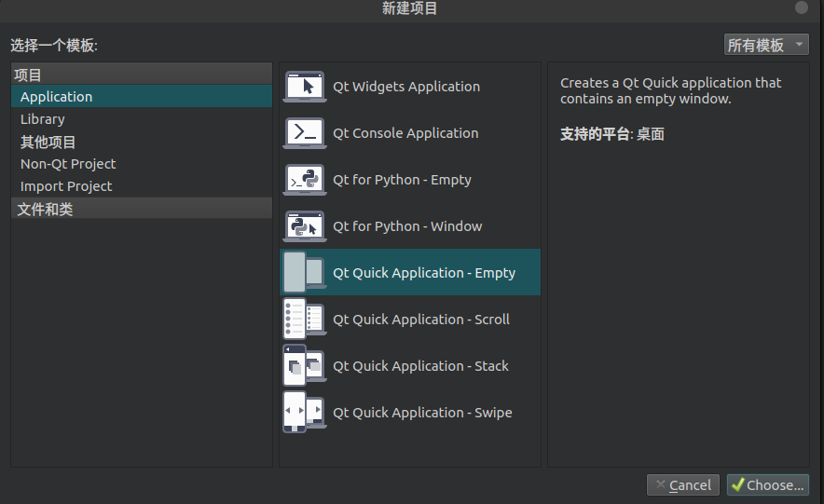The width and height of the screenshot is (824, 504).
Task: Select the Library category
Action: click(43, 119)
